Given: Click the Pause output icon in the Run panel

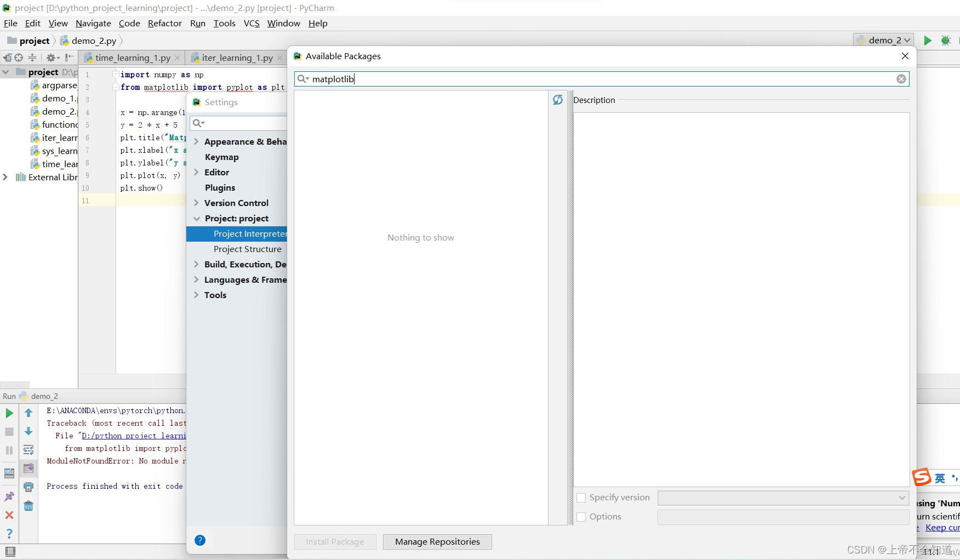Looking at the screenshot, I should (9, 450).
